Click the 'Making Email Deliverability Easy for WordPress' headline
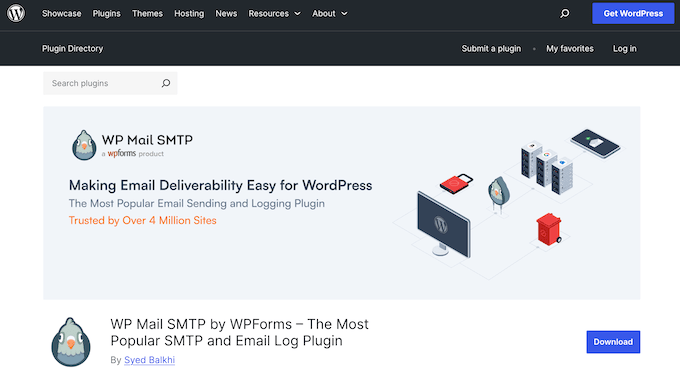Screen dimensions: 680x384 coord(220,185)
